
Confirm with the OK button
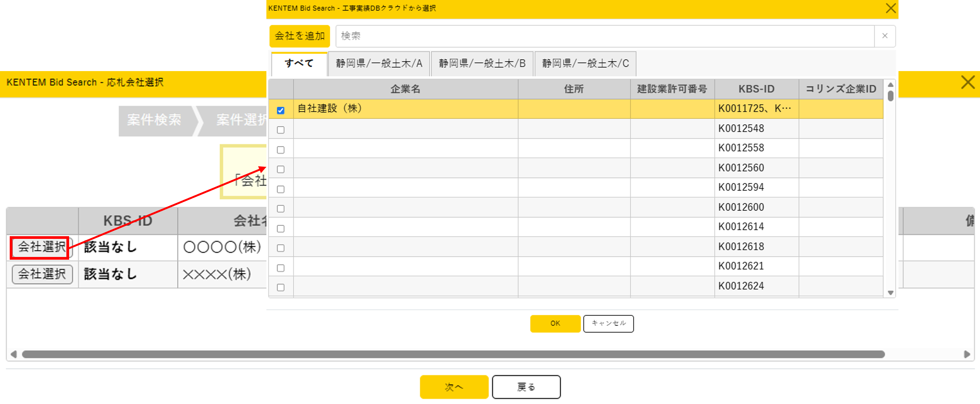(x=555, y=323)
